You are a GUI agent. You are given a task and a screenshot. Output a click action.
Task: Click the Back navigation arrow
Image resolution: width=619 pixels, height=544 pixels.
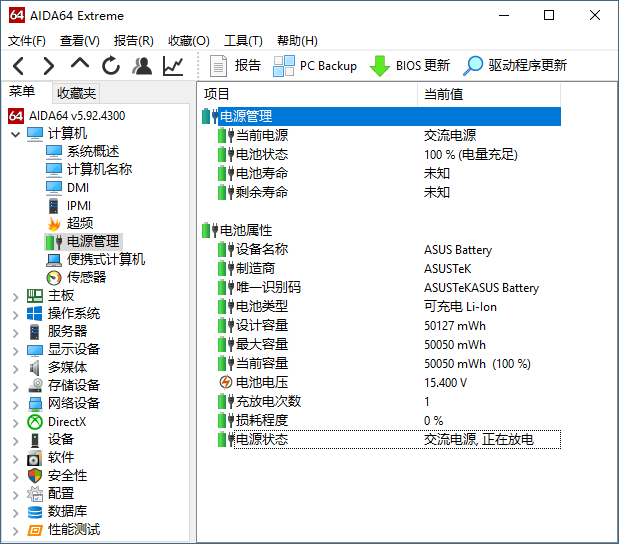pos(19,66)
